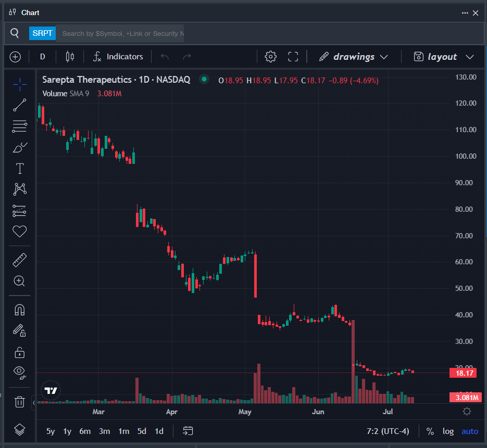Toggle auto scale mode

pyautogui.click(x=470, y=431)
